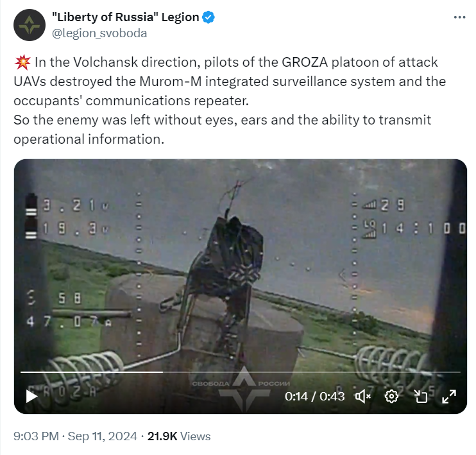This screenshot has width=476, height=455.
Task: Open the 9:03 PM · Sep 11, 2024 timestamp
Action: (75, 436)
